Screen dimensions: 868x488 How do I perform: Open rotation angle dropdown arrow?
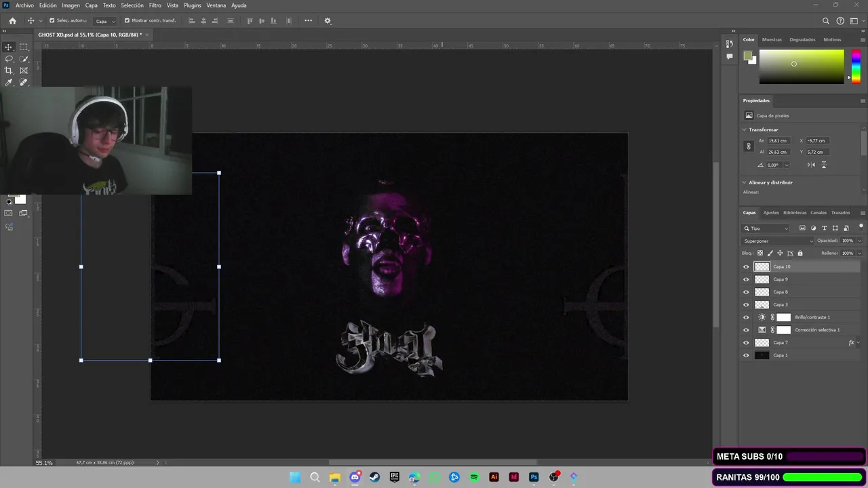[787, 165]
